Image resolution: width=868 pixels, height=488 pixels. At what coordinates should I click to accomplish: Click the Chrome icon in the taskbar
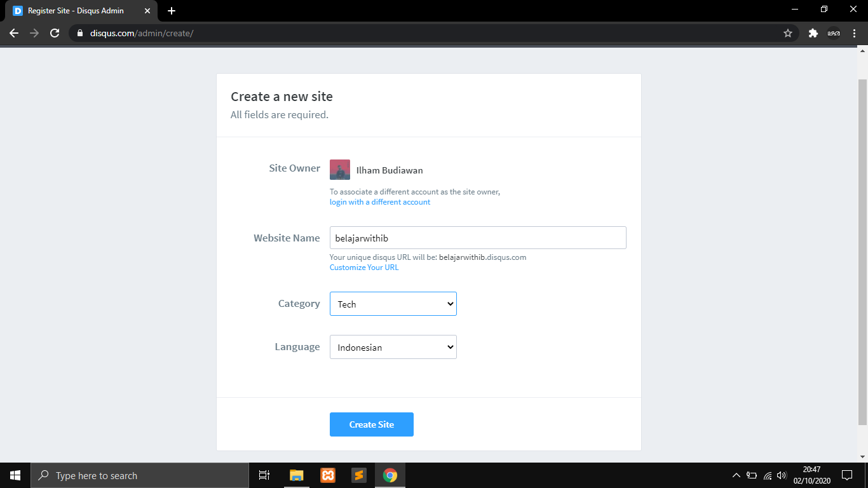390,475
